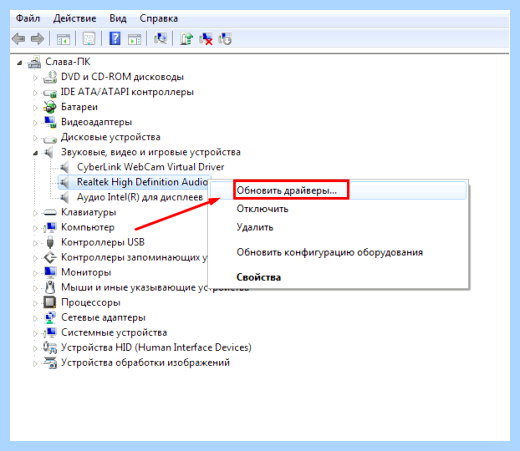Viewport: 520px width, 451px height.
Task: Select the Системные устройства label
Action: [x=114, y=332]
